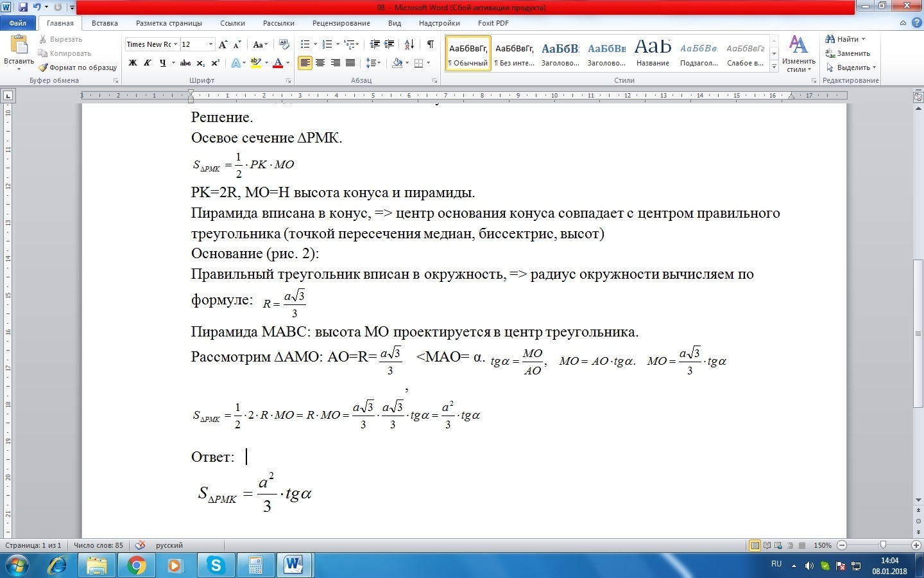The width and height of the screenshot is (924, 578).
Task: Open the Рецензирование ribbon tab
Action: (x=341, y=23)
